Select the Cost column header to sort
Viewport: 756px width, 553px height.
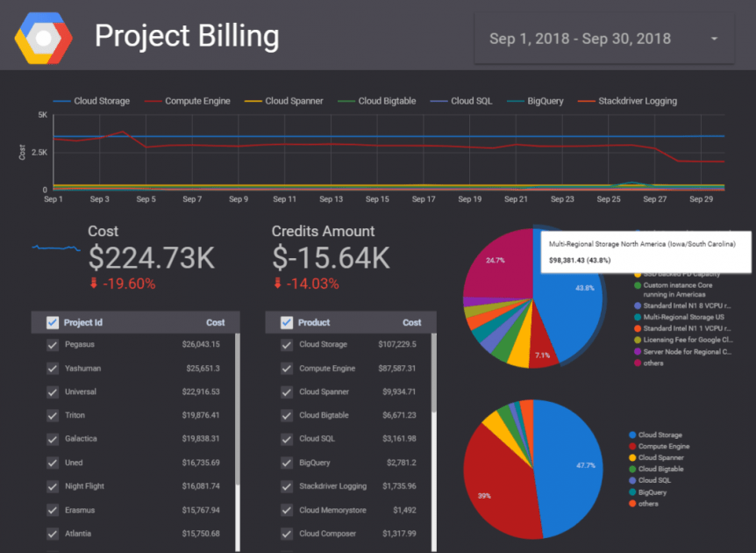click(216, 321)
